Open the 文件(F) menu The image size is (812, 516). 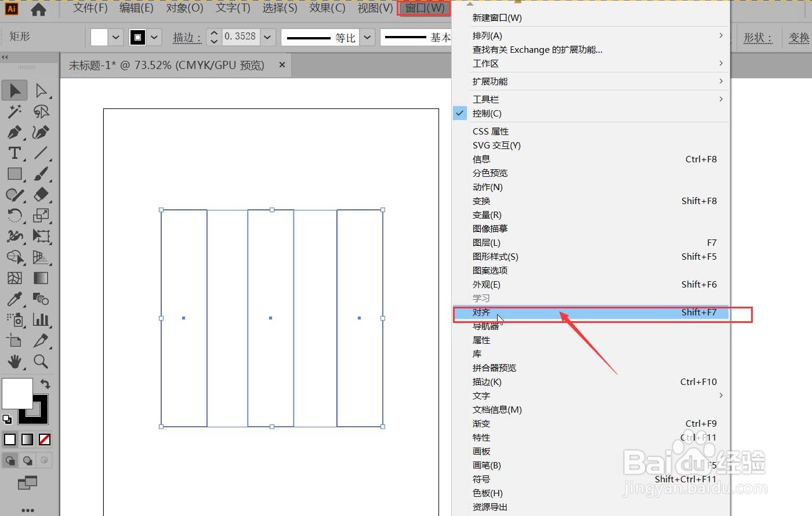tap(90, 8)
